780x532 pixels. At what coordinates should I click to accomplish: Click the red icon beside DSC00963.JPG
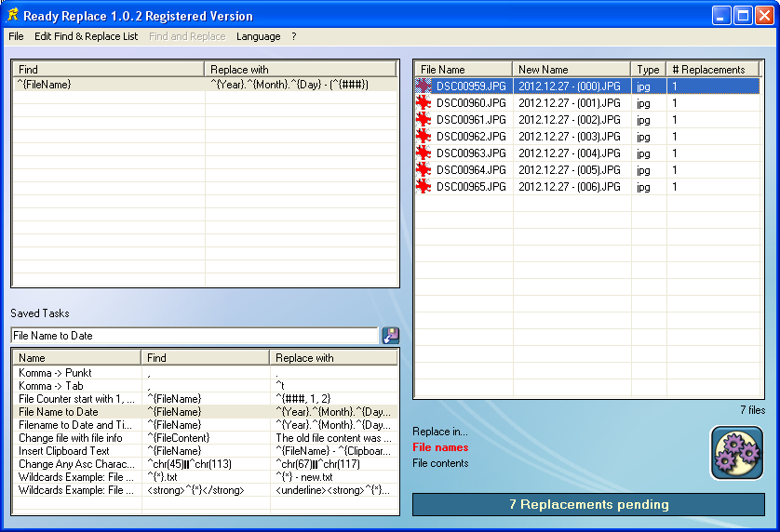[424, 153]
